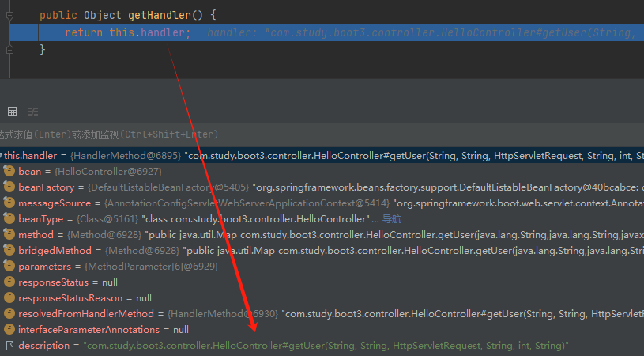Image resolution: width=644 pixels, height=356 pixels.
Task: Click the field icon of resolvedFromHandlerMethod row
Action: pyautogui.click(x=9, y=313)
